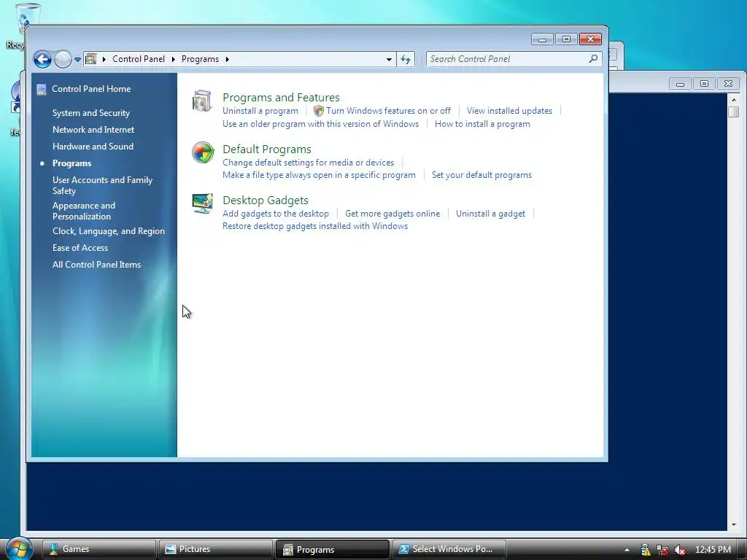Switch to Windows PowerShell taskbar button
Viewport: 747px width, 560px height.
pyautogui.click(x=449, y=549)
